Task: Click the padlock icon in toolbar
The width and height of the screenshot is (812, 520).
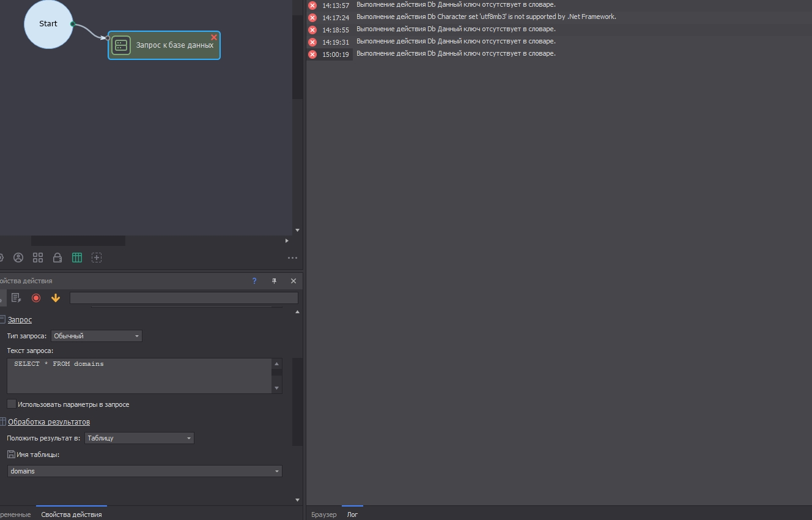Action: (57, 258)
